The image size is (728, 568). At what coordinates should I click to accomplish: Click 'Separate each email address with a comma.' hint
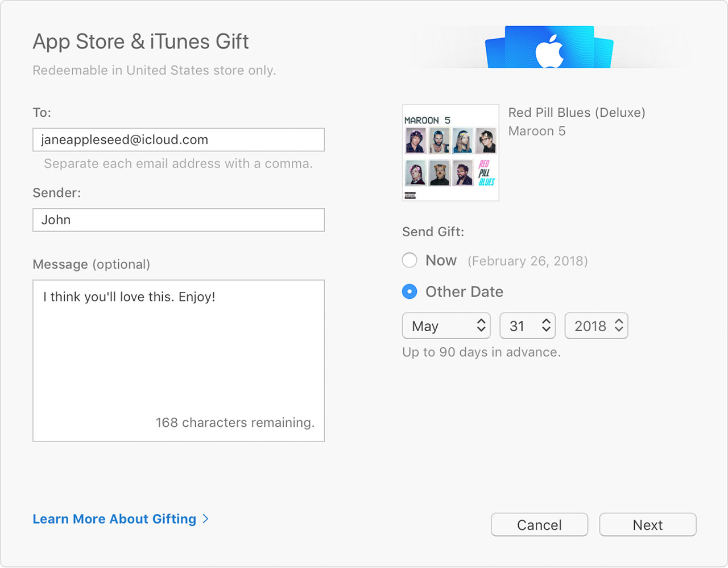coord(178,164)
